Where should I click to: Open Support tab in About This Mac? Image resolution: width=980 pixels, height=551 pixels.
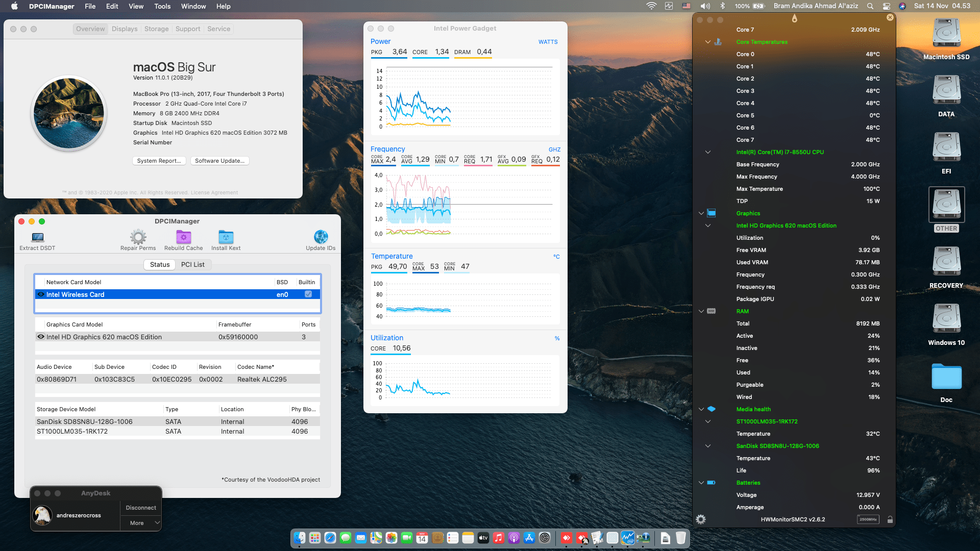coord(188,29)
